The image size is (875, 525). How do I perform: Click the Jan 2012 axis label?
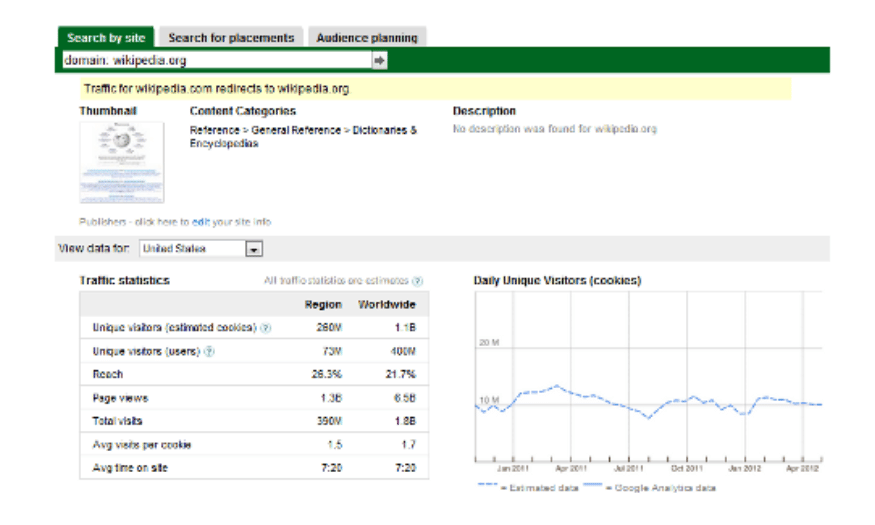point(745,469)
